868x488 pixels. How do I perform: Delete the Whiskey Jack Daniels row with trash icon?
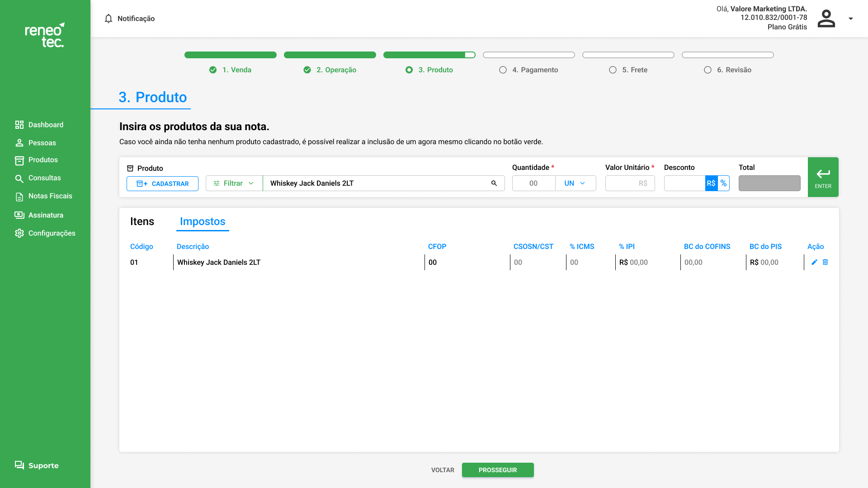(825, 262)
